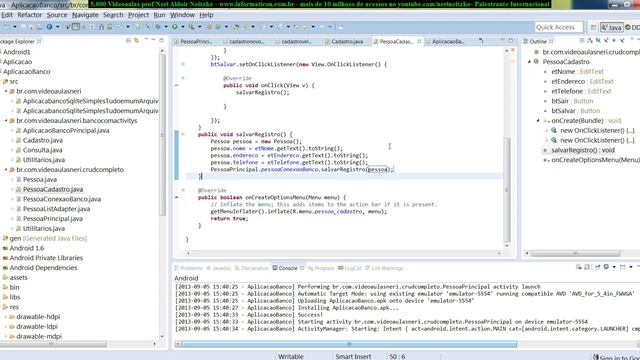Create a new Java class with green C icon
640x360 pixels.
coord(218,27)
